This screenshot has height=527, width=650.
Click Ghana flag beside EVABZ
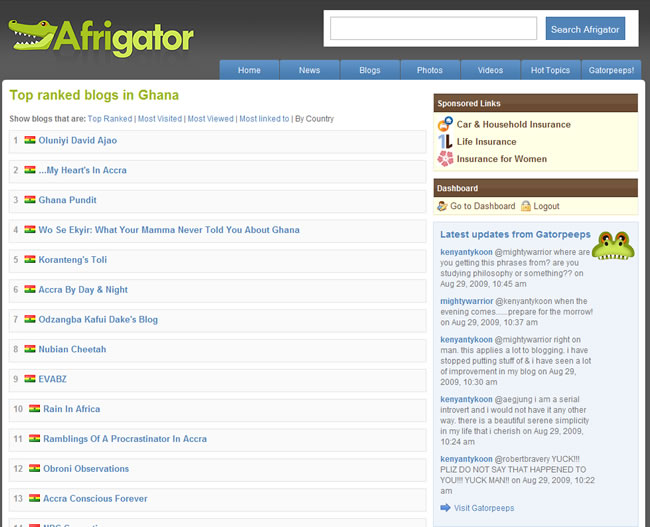click(30, 379)
